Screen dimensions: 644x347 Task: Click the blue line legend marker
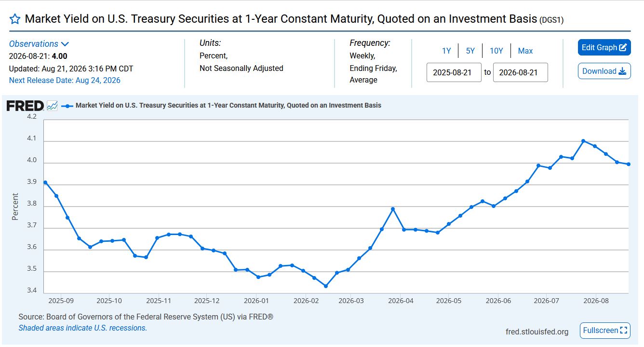[67, 106]
